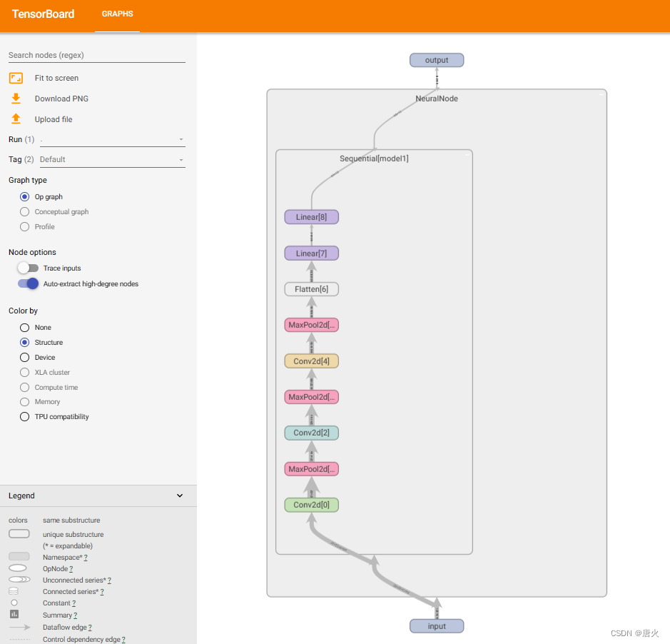Collapse the Sequential[model1] group

coord(467,155)
